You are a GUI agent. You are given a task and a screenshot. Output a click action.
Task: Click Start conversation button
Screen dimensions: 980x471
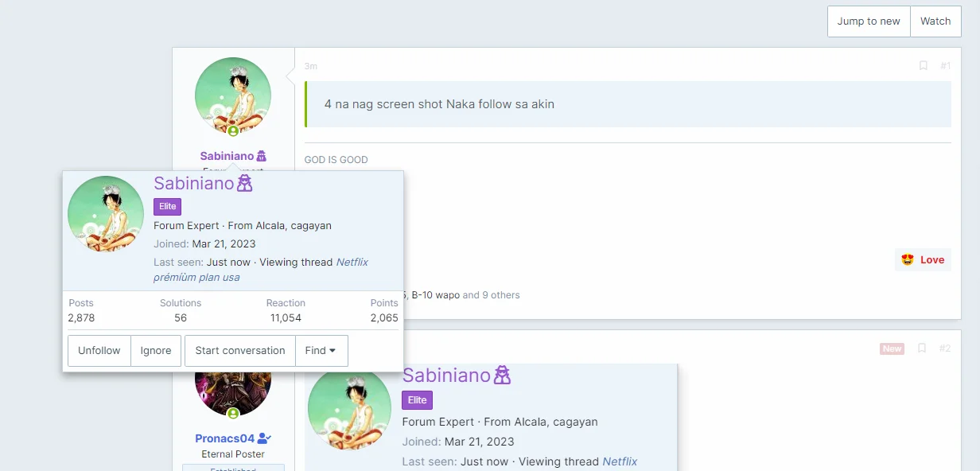[240, 351]
